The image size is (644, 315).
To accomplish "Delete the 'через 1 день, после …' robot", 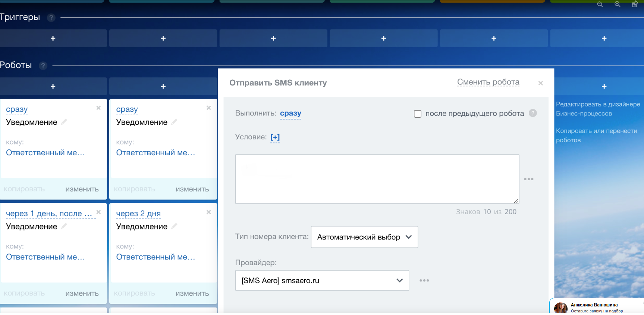I will coord(98,212).
